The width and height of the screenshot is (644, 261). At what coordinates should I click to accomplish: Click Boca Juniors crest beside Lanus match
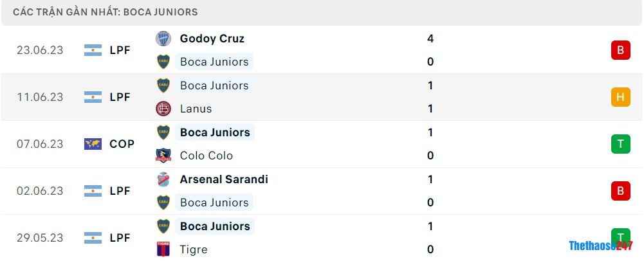pos(163,85)
